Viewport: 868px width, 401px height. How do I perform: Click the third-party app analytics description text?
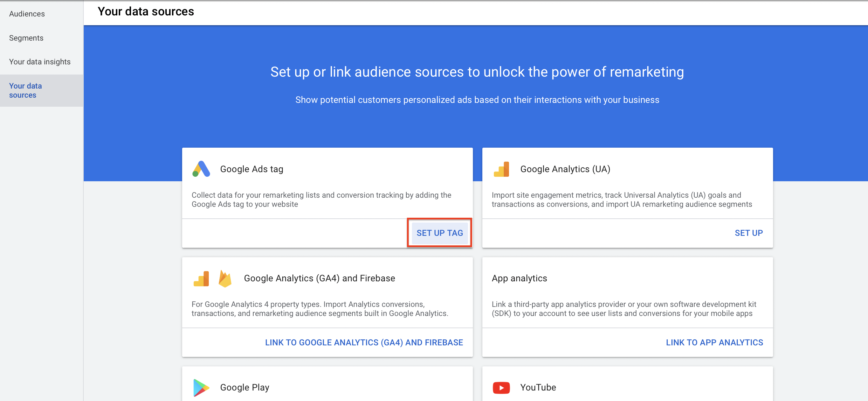[x=624, y=309]
